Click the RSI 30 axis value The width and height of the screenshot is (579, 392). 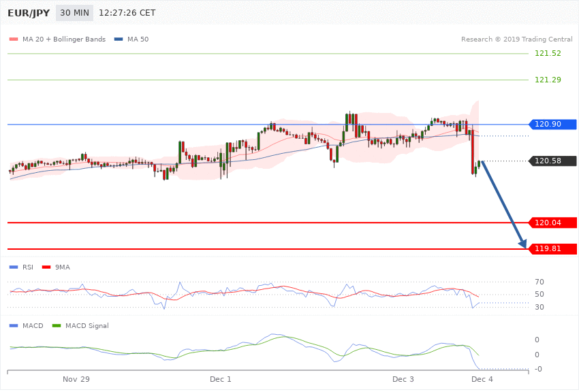pos(539,307)
